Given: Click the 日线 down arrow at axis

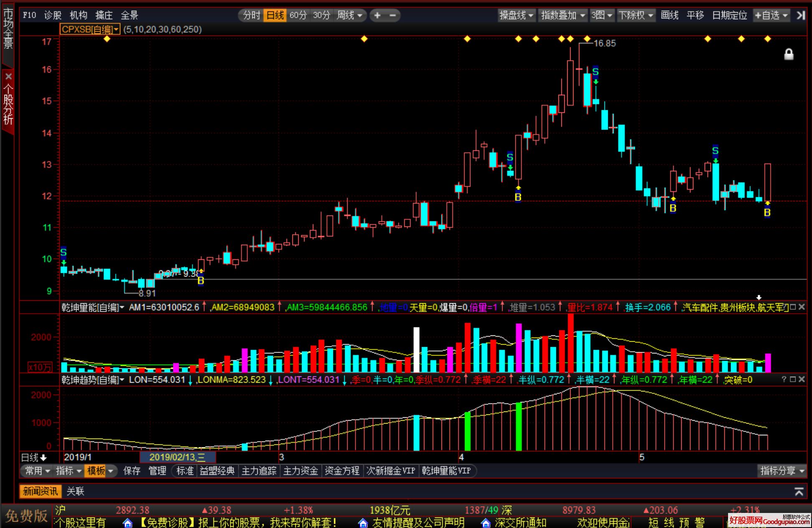Looking at the screenshot, I should [x=44, y=457].
